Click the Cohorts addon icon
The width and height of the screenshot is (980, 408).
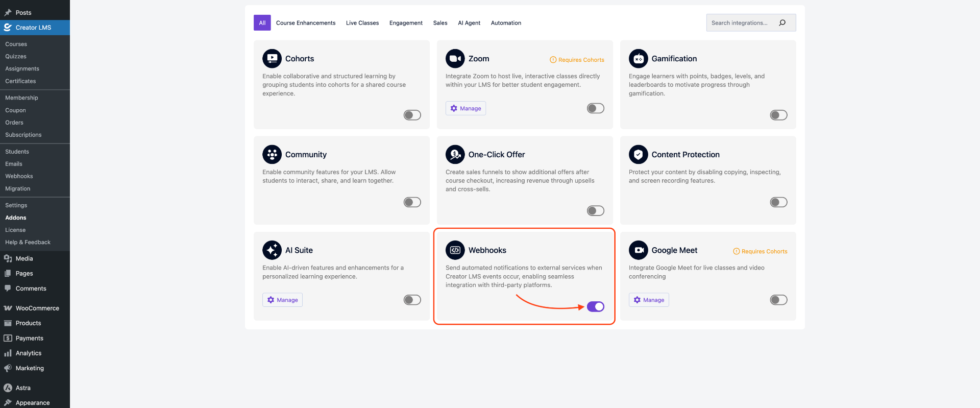pos(272,59)
